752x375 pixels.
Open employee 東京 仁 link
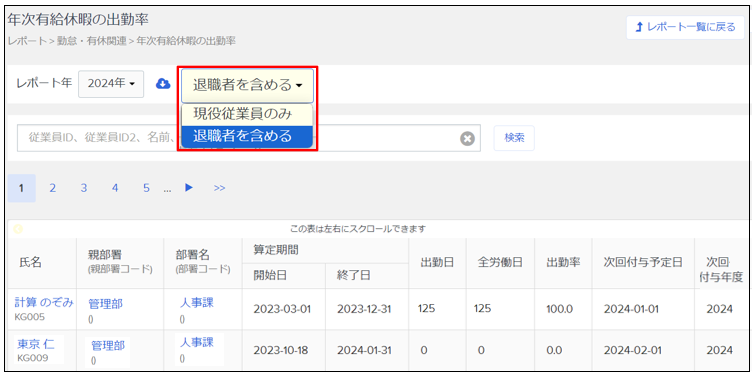[35, 343]
